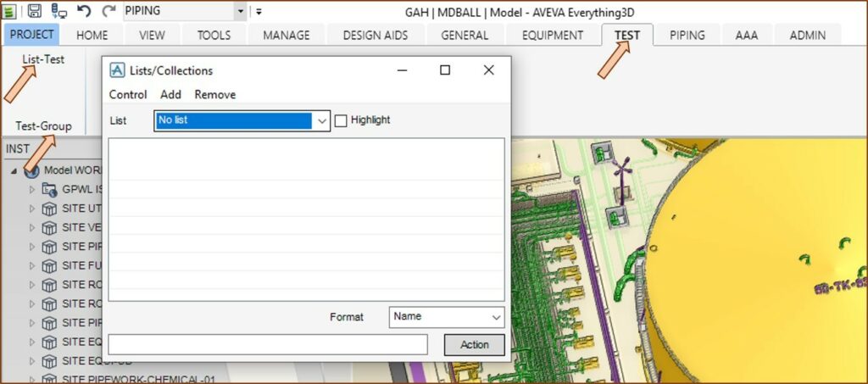Click the cube icon beside SITE UT
This screenshot has height=384, width=868.
pyautogui.click(x=49, y=209)
